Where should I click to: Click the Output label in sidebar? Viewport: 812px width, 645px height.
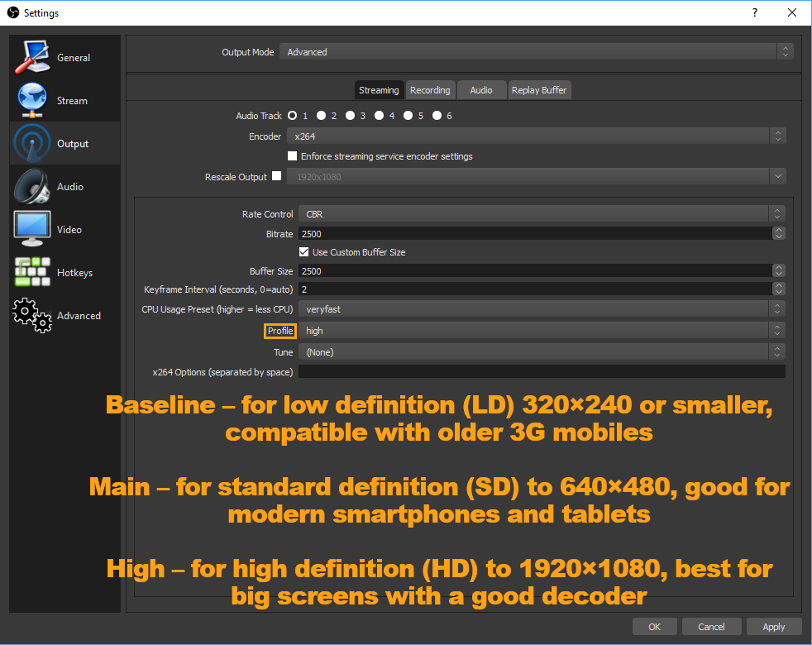tap(73, 144)
